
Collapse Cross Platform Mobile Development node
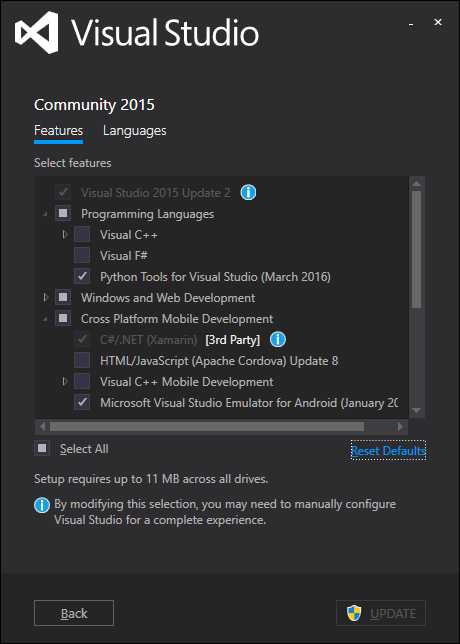click(x=46, y=319)
